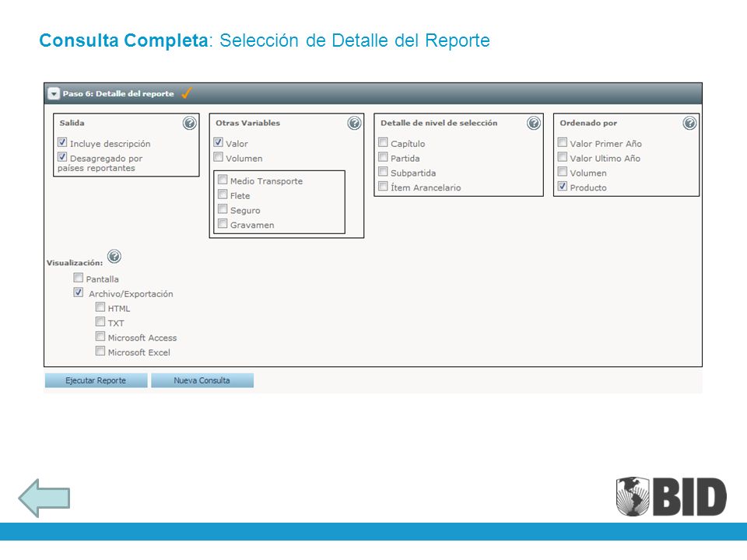Enable Medio Transporte checkbox
Screen dimensions: 747x560
223,180
